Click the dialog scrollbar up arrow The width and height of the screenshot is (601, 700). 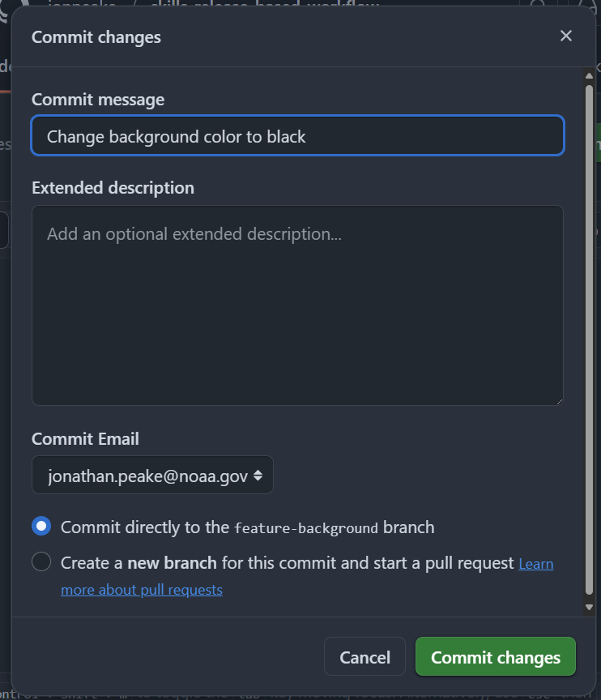pyautogui.click(x=589, y=76)
